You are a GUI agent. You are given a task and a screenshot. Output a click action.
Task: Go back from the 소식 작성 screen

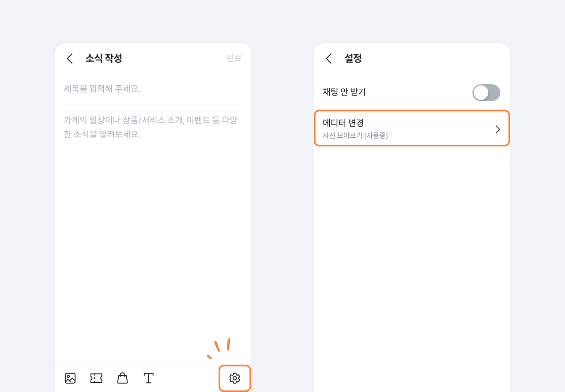70,58
